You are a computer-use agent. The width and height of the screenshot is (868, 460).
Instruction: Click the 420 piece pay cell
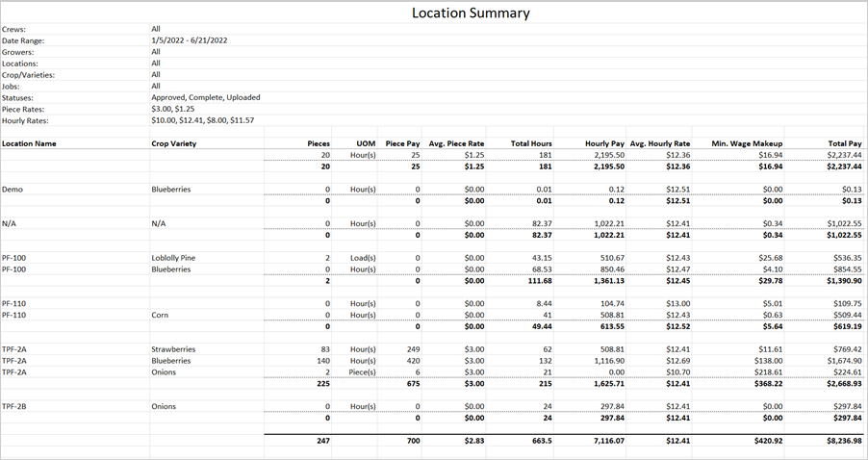point(413,361)
